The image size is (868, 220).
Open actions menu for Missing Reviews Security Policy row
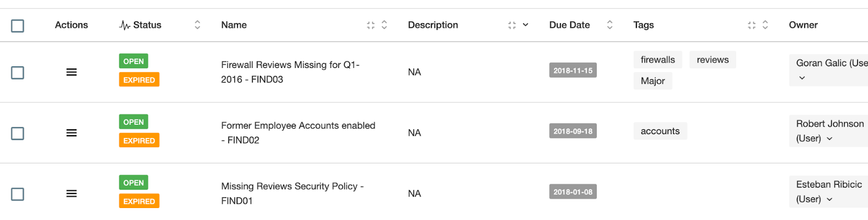[71, 194]
